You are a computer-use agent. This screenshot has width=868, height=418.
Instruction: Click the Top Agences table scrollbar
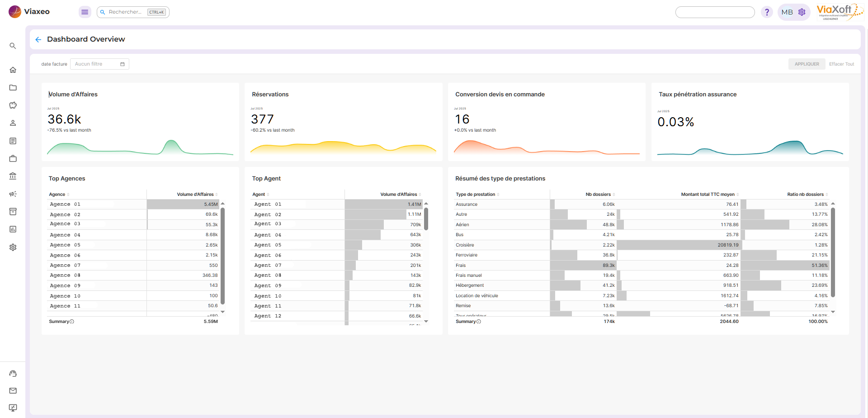(x=222, y=256)
